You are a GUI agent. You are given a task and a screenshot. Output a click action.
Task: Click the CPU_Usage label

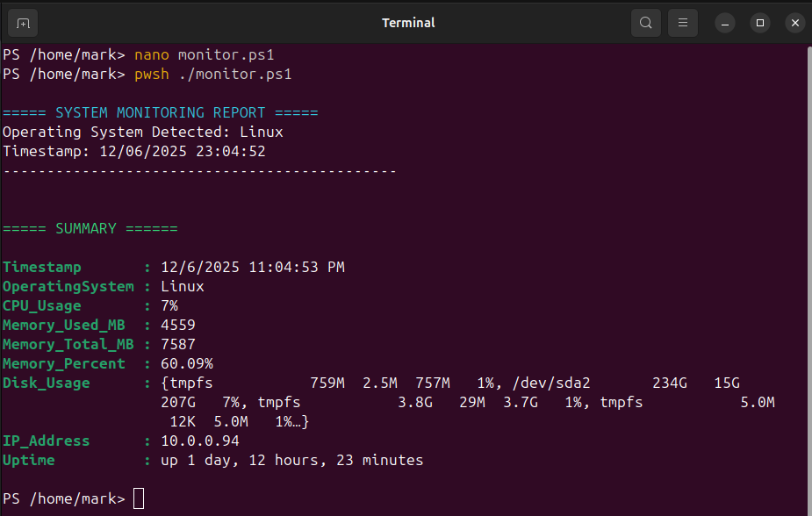(x=42, y=305)
